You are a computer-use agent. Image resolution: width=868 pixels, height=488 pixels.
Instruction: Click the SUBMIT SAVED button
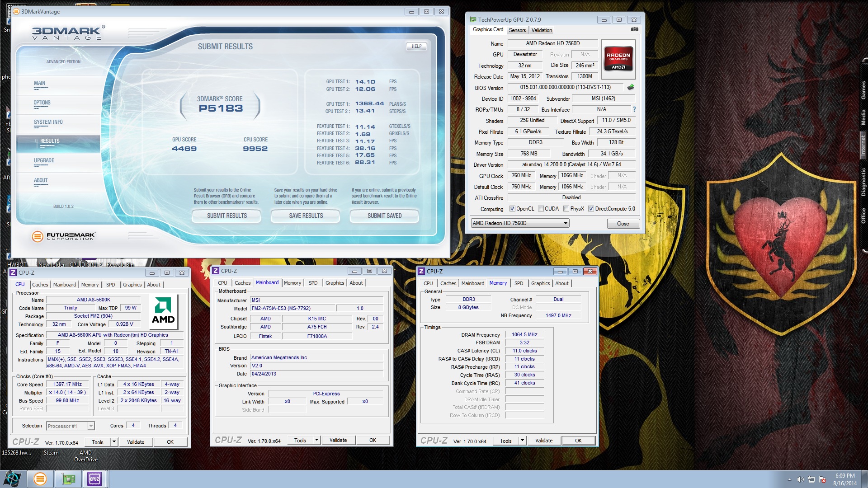pos(384,216)
